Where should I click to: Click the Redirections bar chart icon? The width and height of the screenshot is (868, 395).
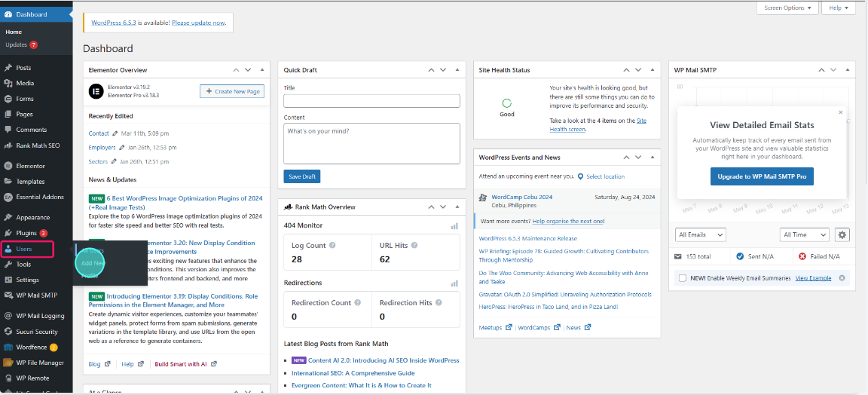click(454, 283)
